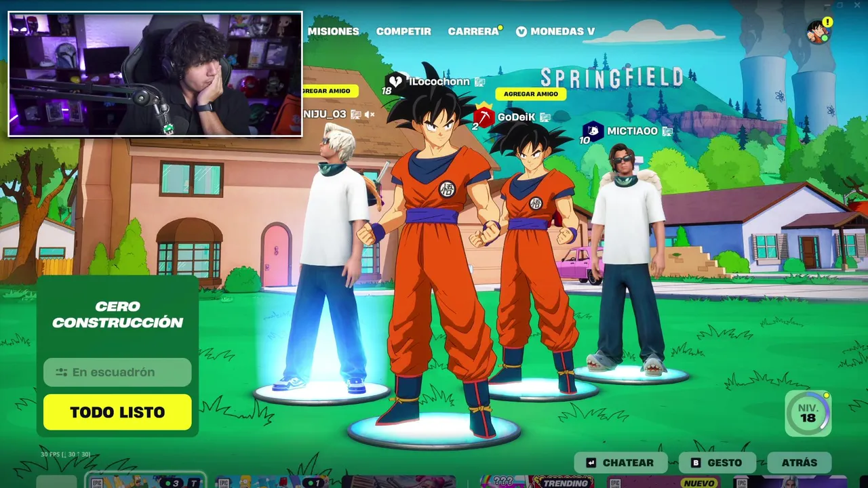Viewport: 868px width, 488px height.
Task: Click the enter key icon on CHATEAR
Action: coord(591,463)
